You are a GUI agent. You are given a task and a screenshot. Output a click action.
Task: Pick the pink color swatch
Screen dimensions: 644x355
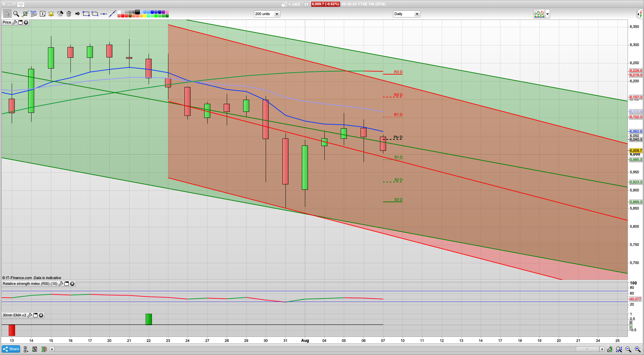(x=167, y=12)
